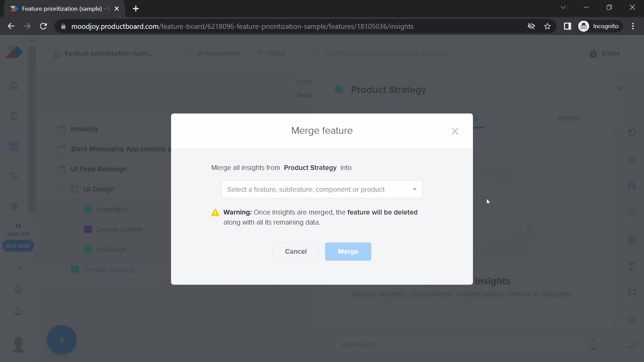Open the flag icon on right rail
The image size is (644, 362).
pyautogui.click(x=632, y=293)
